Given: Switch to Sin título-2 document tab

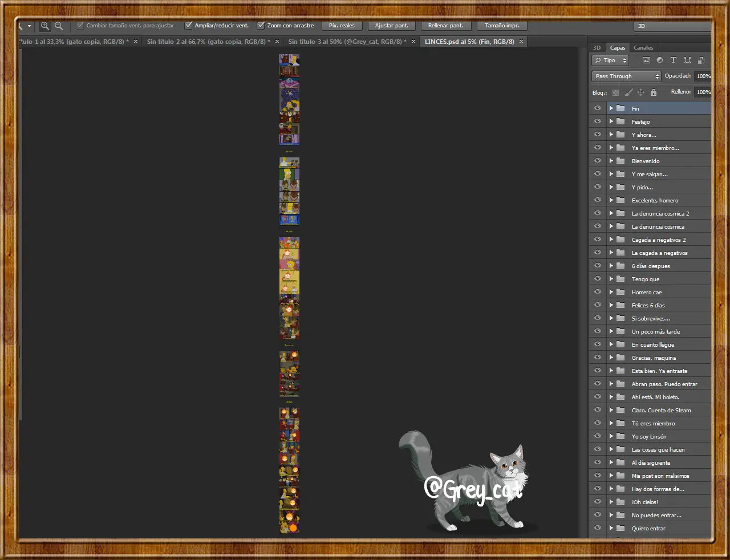Looking at the screenshot, I should point(208,42).
